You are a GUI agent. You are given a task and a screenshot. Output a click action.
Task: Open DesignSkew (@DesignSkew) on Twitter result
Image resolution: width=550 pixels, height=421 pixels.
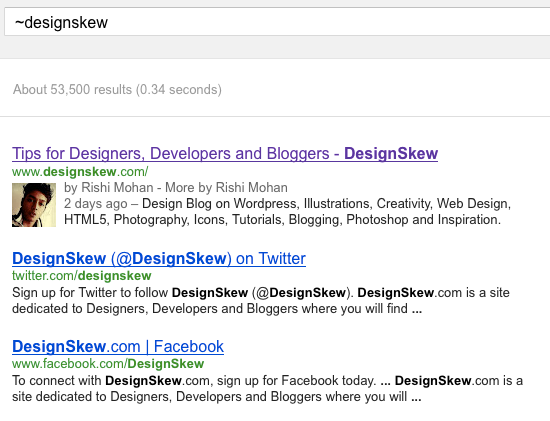[x=159, y=259]
